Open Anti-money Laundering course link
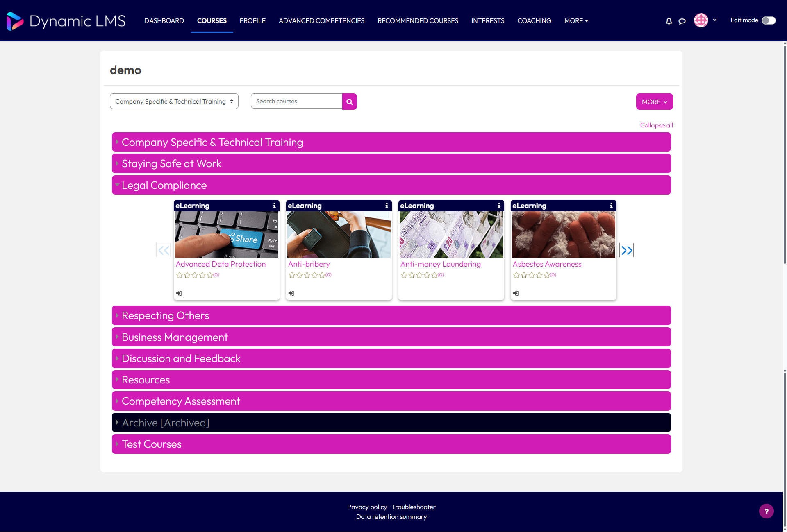787x532 pixels. pyautogui.click(x=440, y=264)
